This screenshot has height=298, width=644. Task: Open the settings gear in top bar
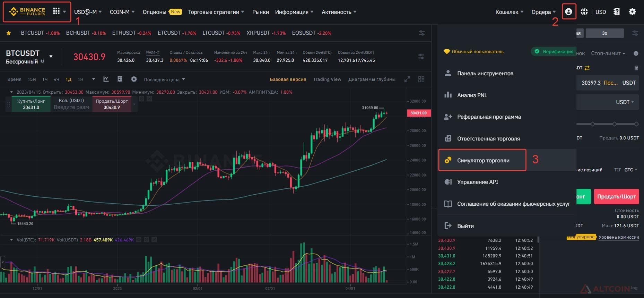click(632, 12)
